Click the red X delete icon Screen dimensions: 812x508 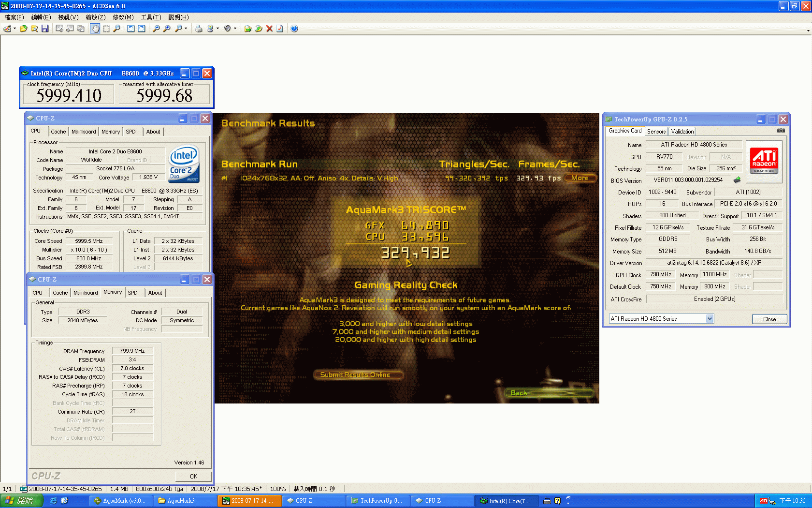(x=269, y=29)
